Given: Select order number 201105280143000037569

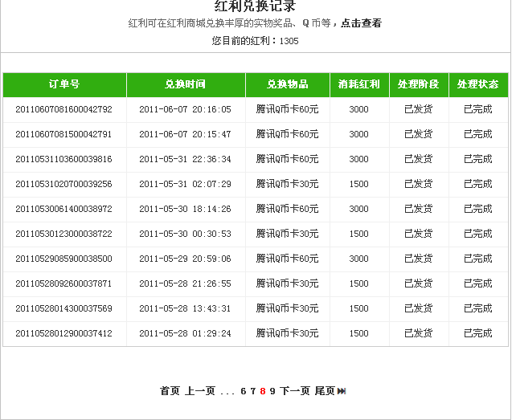Looking at the screenshot, I should pos(64,308).
